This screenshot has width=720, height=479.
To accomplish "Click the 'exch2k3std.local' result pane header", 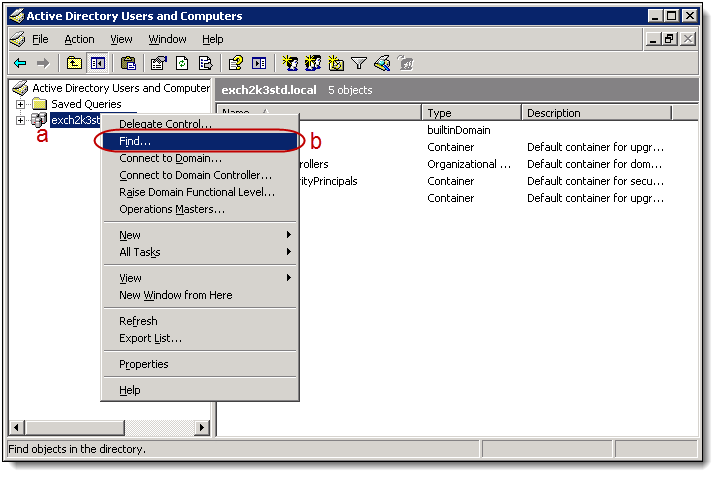I will [x=269, y=90].
